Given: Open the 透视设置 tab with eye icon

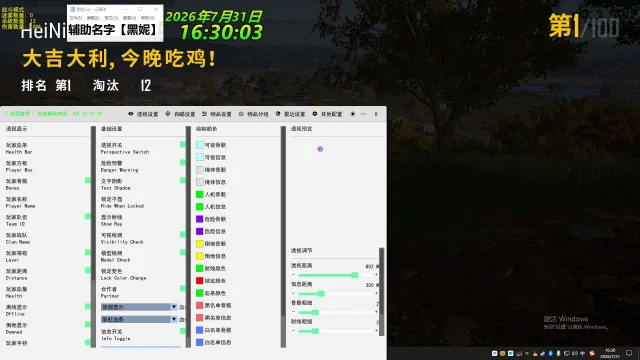Looking at the screenshot, I should pos(143,114).
